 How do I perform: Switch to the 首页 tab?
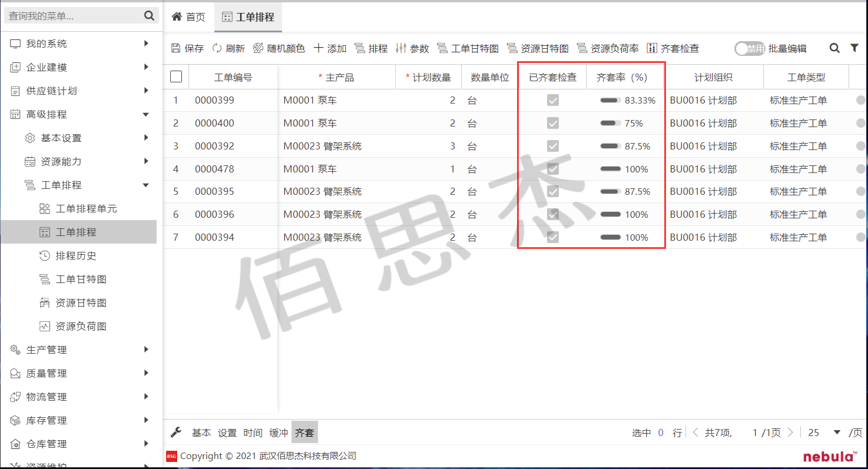(x=188, y=17)
